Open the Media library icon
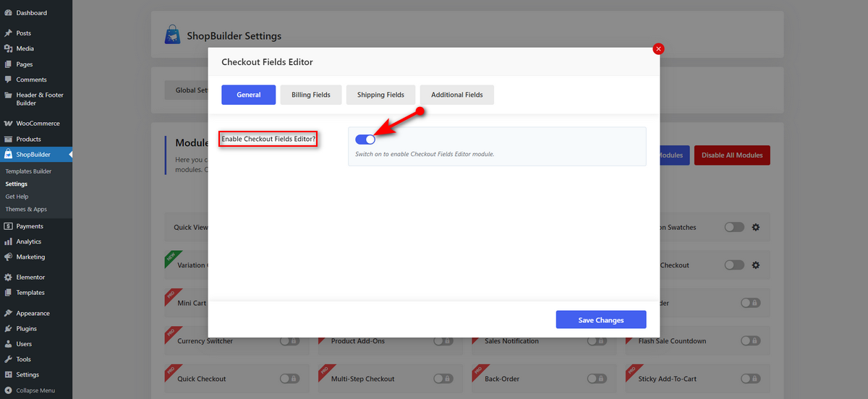Image resolution: width=868 pixels, height=399 pixels. (x=7, y=48)
